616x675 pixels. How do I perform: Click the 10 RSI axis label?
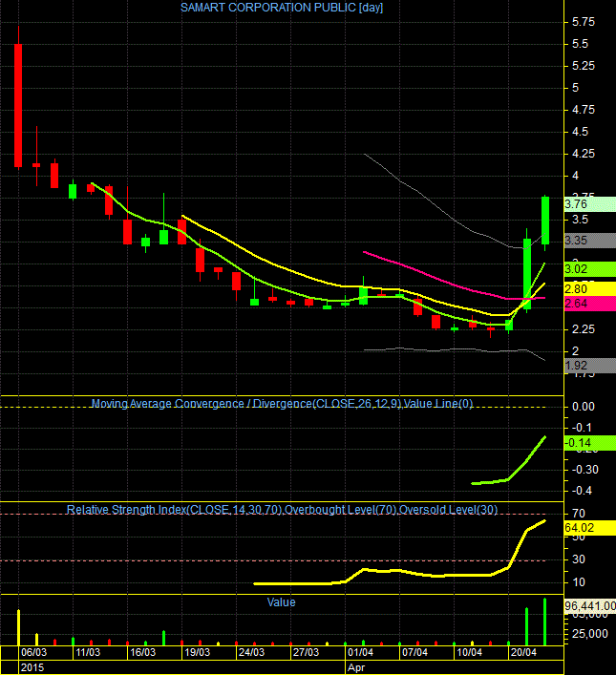(579, 582)
